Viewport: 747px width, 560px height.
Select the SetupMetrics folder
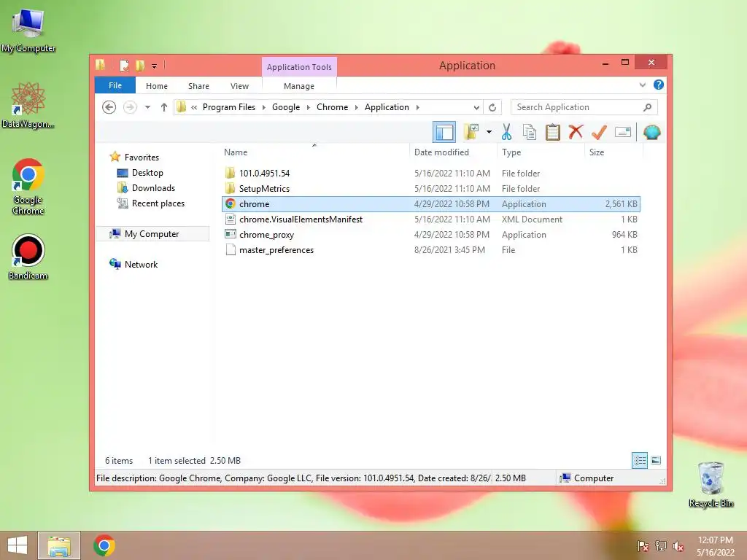pos(431,189)
